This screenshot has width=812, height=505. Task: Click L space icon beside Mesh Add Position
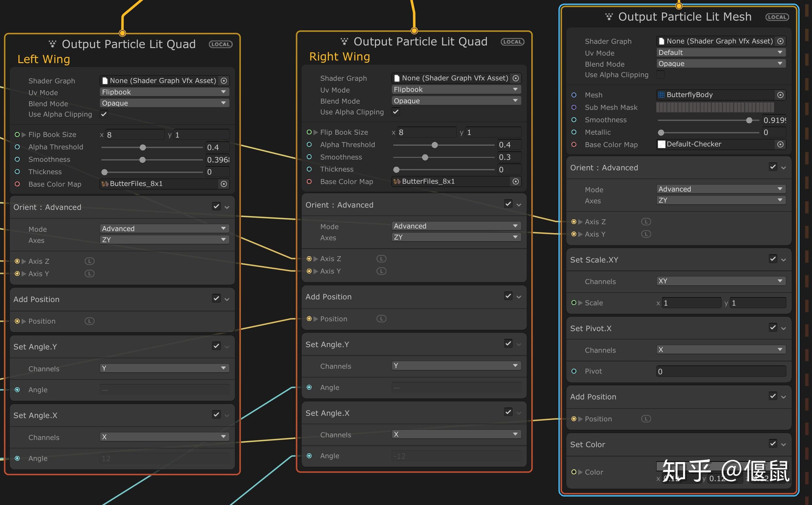point(646,419)
